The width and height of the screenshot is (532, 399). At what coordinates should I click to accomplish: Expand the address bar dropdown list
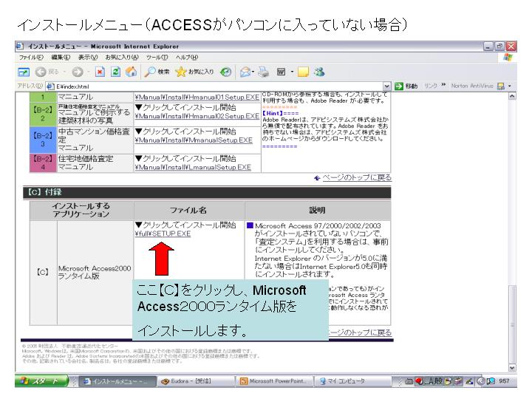coord(386,86)
